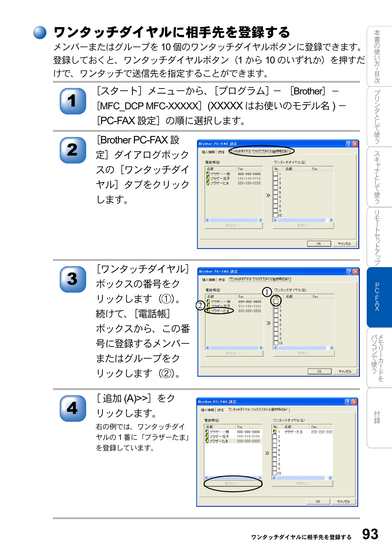The width and height of the screenshot is (392, 556).
Task: Click the registered contact icon at one-touch No. 1 in step 4 dialog
Action: click(275, 432)
